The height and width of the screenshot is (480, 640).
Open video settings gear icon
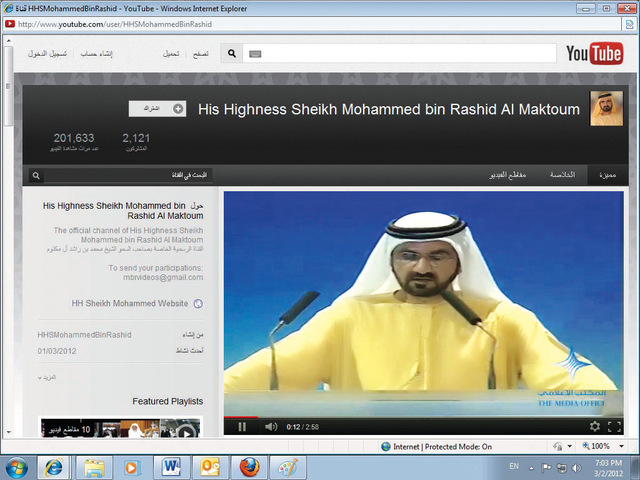[x=595, y=427]
